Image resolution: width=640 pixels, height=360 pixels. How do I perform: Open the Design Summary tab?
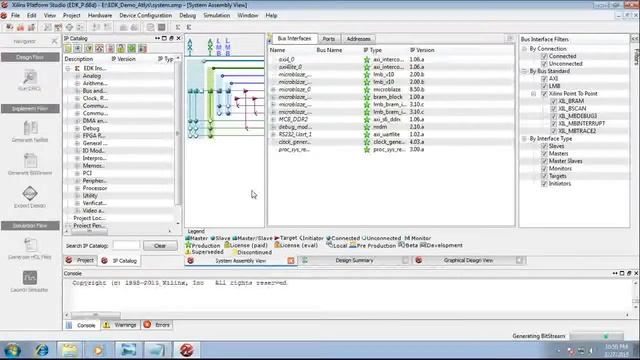tap(354, 260)
